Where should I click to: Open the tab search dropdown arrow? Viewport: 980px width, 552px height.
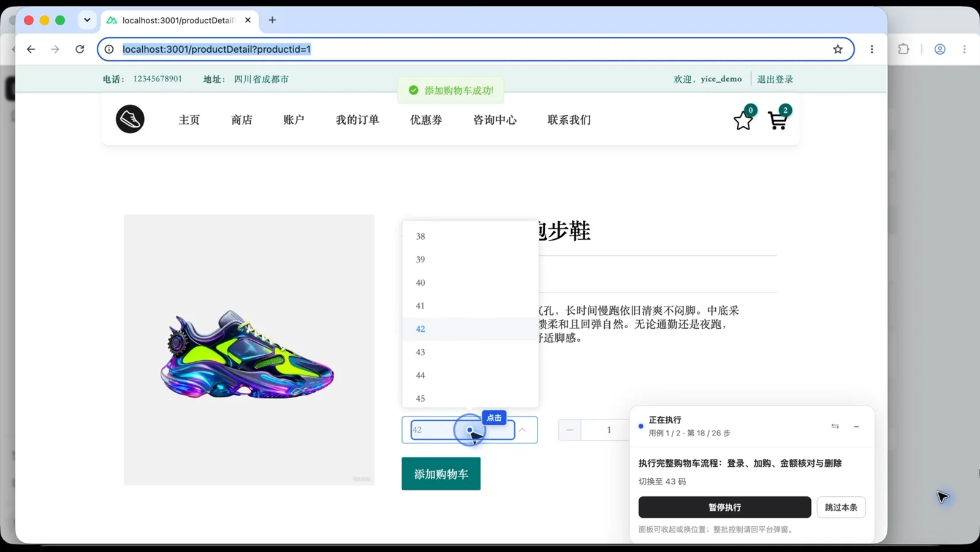87,20
